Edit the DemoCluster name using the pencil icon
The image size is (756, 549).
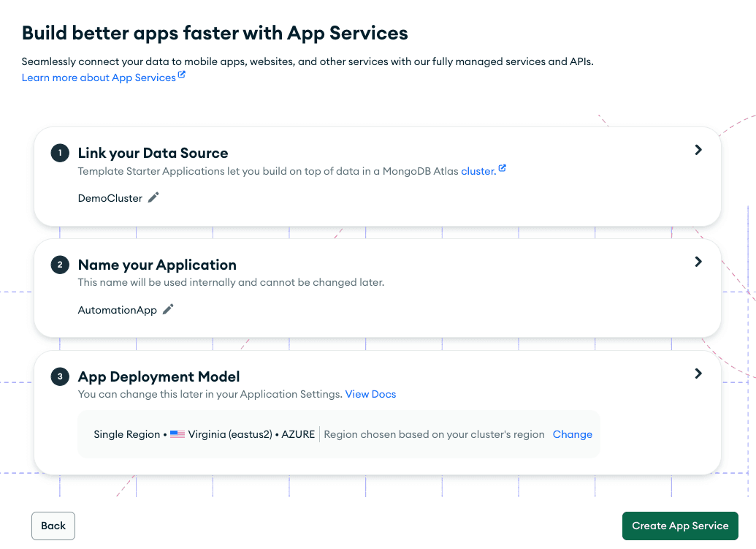click(x=153, y=197)
